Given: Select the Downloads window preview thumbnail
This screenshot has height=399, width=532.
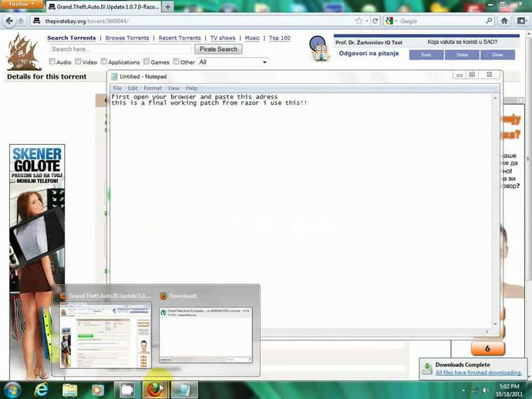Looking at the screenshot, I should 206,335.
